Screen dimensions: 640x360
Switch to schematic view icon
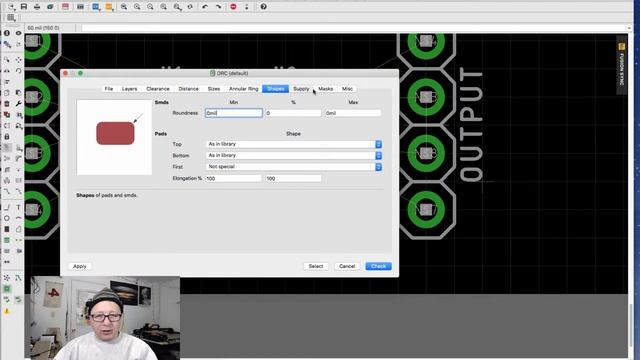(x=65, y=7)
